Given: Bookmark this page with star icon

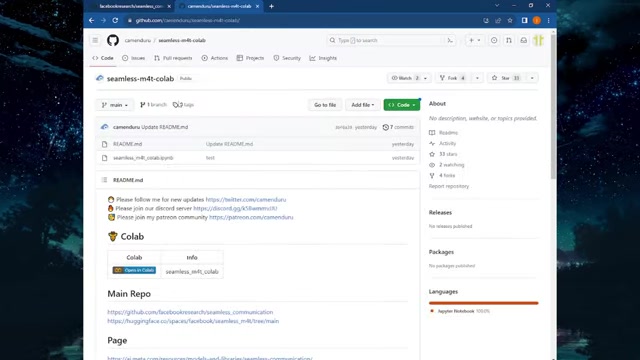Looking at the screenshot, I should click(510, 20).
